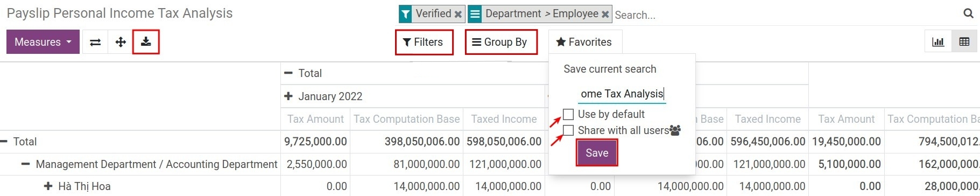Enable Use by default checkbox
The height and width of the screenshot is (196, 980).
[568, 114]
